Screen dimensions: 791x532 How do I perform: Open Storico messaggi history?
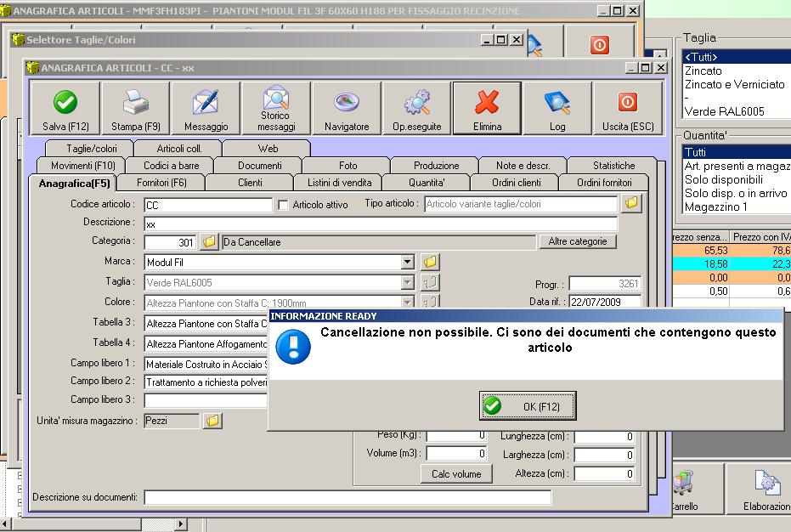pyautogui.click(x=276, y=109)
